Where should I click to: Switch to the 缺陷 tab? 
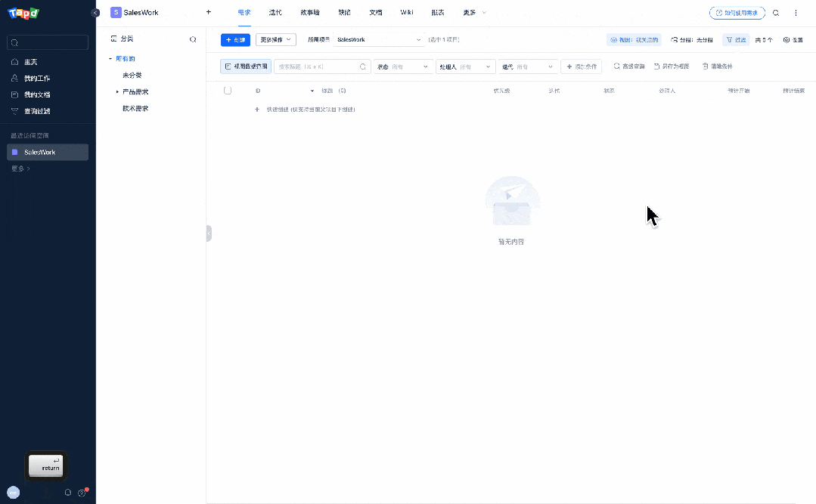point(345,13)
